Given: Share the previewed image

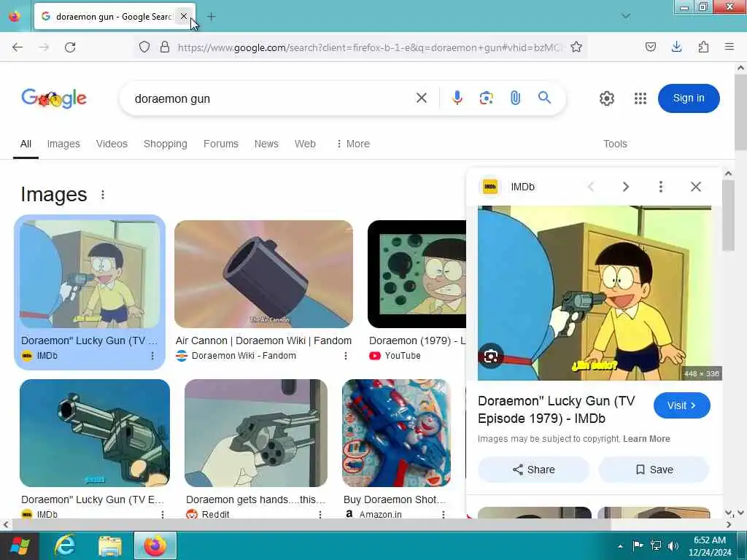Looking at the screenshot, I should 533,470.
